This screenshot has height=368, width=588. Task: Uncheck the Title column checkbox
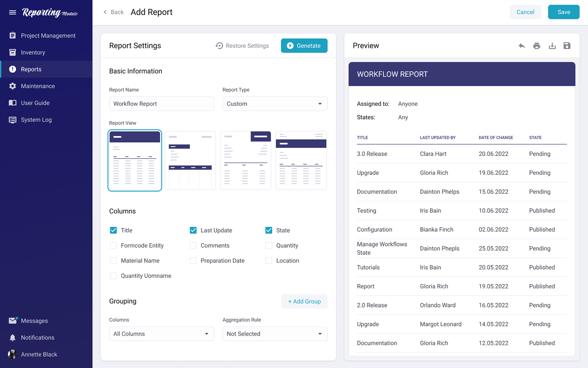pos(113,230)
